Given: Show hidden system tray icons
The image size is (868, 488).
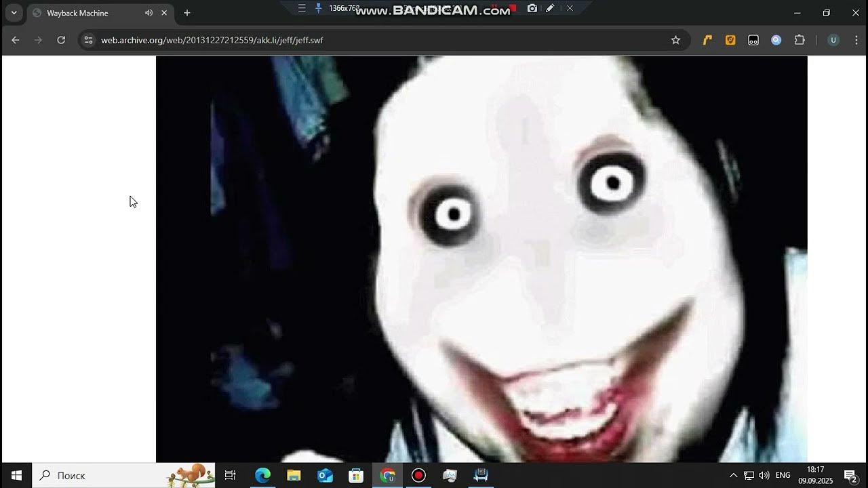Looking at the screenshot, I should coord(733,475).
